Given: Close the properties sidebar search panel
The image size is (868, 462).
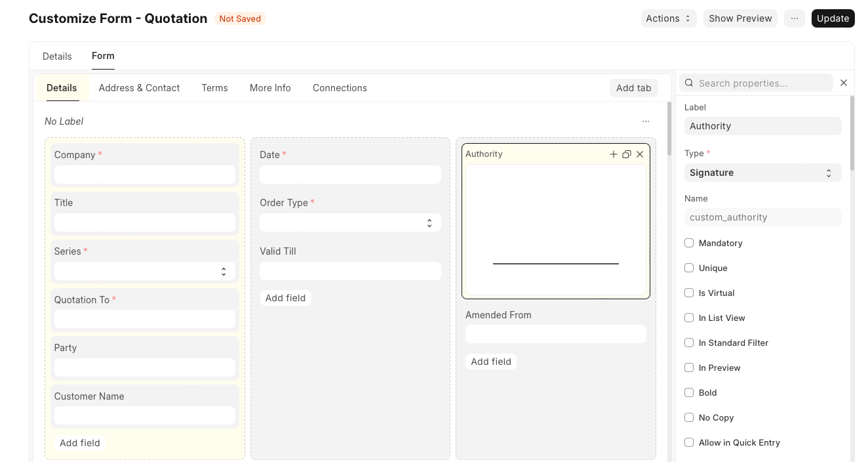Looking at the screenshot, I should coord(844,83).
